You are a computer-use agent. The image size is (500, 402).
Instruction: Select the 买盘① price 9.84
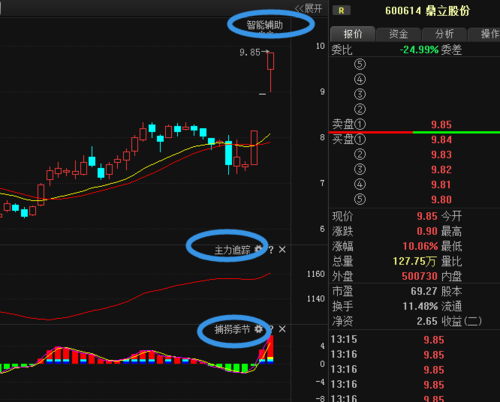click(441, 140)
